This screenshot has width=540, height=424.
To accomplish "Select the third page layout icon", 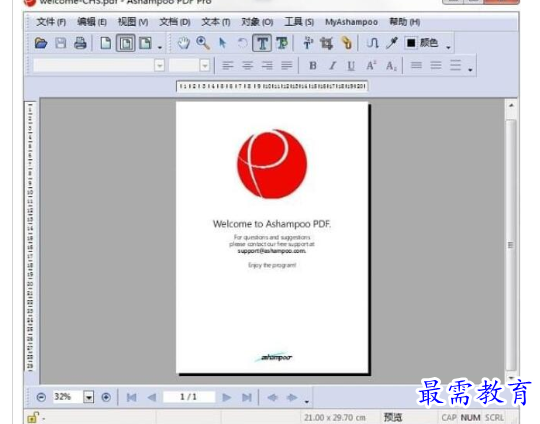I will [145, 43].
